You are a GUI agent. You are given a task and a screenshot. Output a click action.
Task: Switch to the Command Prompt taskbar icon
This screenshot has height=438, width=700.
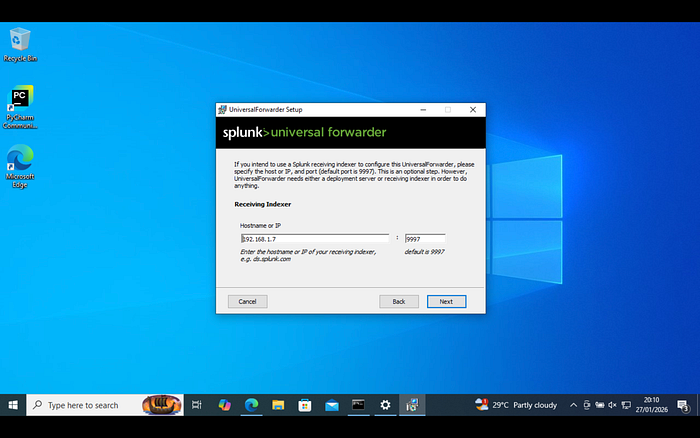click(358, 405)
